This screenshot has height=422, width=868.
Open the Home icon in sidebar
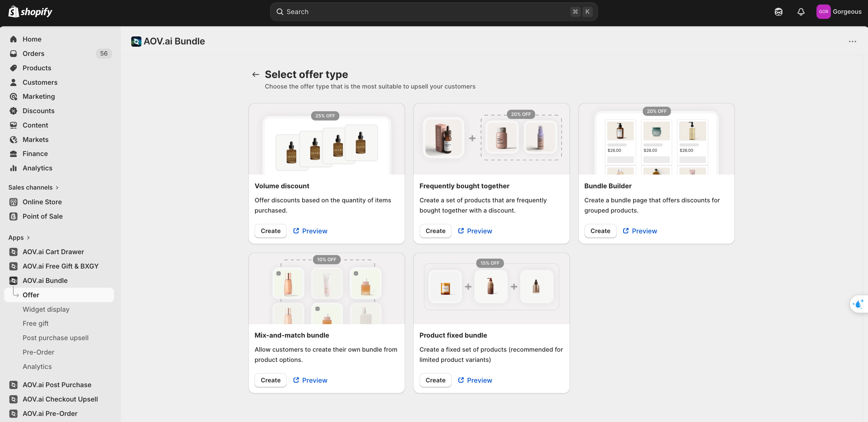(x=13, y=39)
